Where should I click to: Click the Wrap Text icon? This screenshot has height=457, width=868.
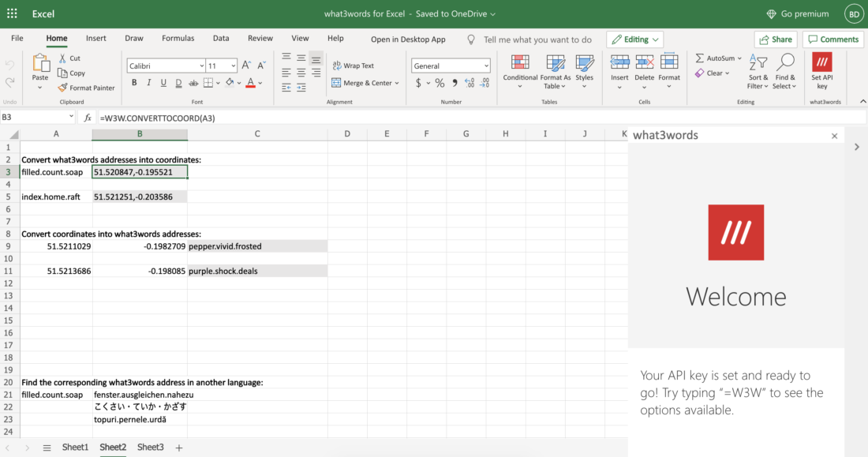(x=337, y=66)
